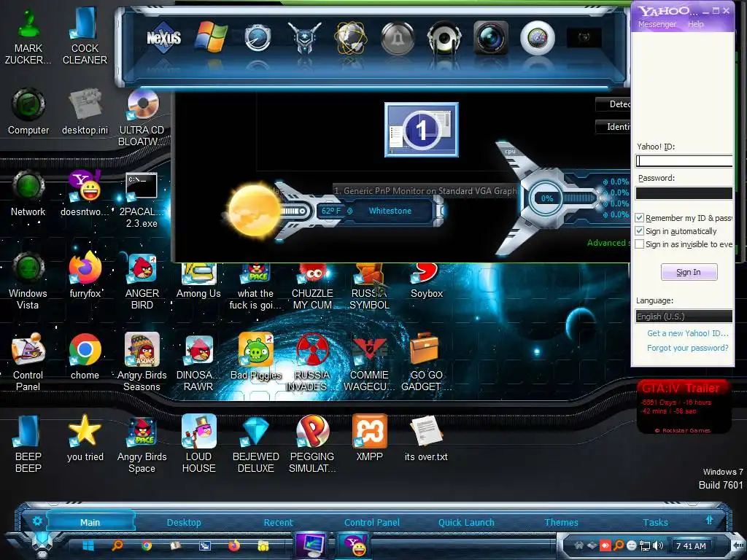Screen dimensions: 747x560
Task: Follow the Get a new Yahoo! ID link
Action: [687, 333]
